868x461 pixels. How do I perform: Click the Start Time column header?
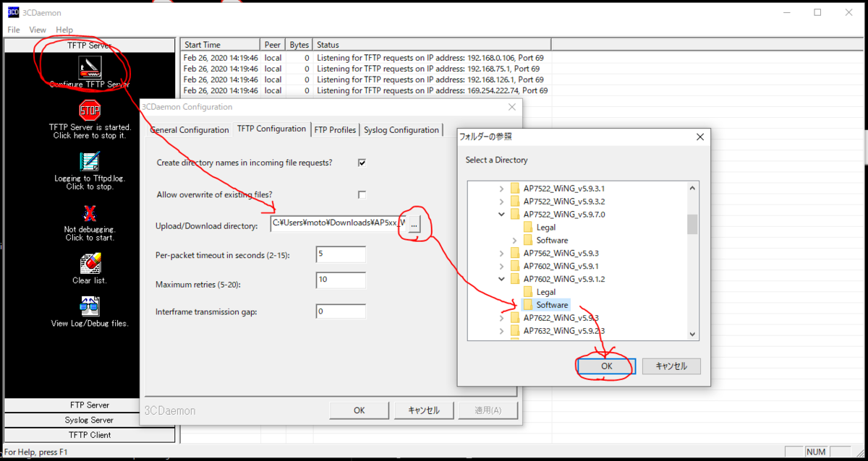(x=220, y=45)
